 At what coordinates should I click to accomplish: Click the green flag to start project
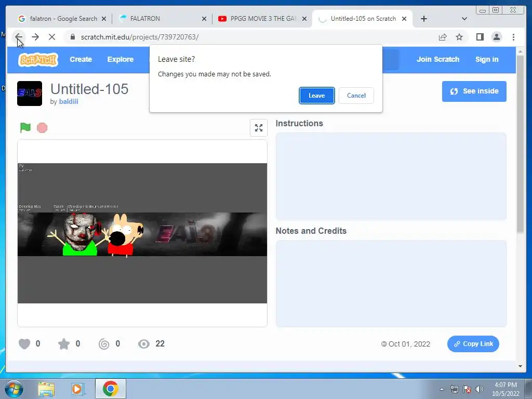tap(25, 128)
